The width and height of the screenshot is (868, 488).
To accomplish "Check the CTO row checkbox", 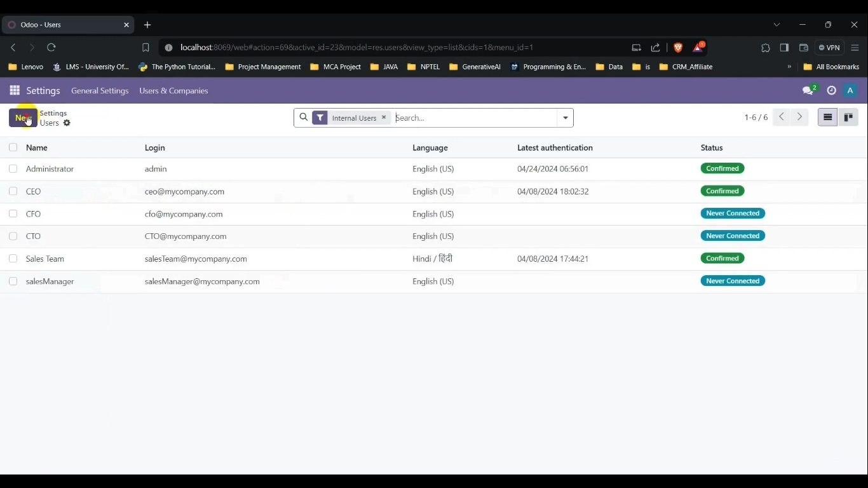I will pyautogui.click(x=13, y=236).
